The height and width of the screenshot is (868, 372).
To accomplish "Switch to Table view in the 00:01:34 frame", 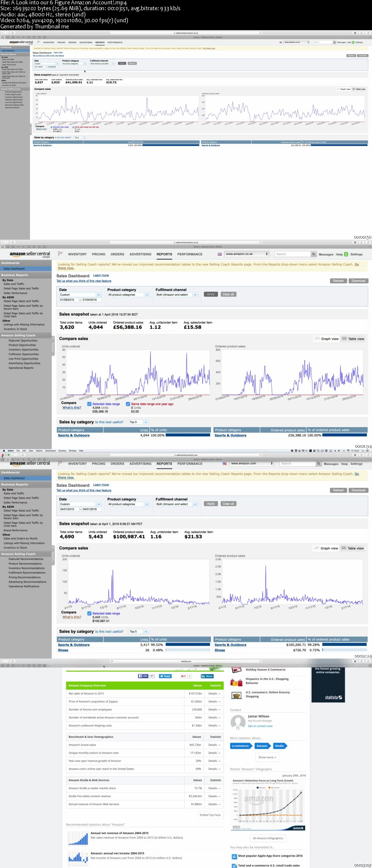I will [x=353, y=339].
